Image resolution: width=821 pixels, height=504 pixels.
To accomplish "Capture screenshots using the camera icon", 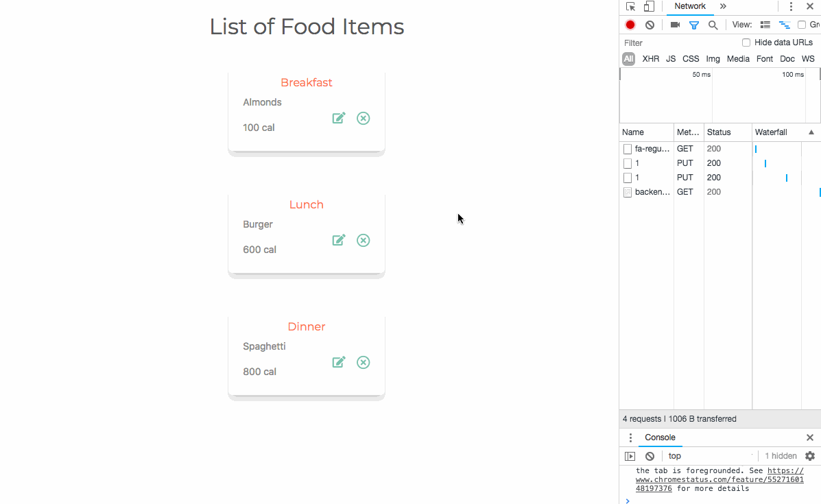I will (674, 24).
